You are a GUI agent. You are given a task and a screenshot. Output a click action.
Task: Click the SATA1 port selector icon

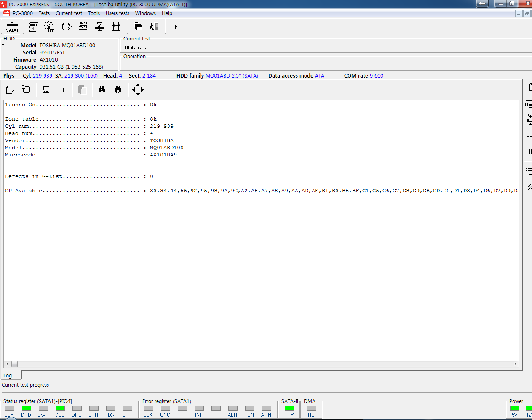[x=12, y=27]
